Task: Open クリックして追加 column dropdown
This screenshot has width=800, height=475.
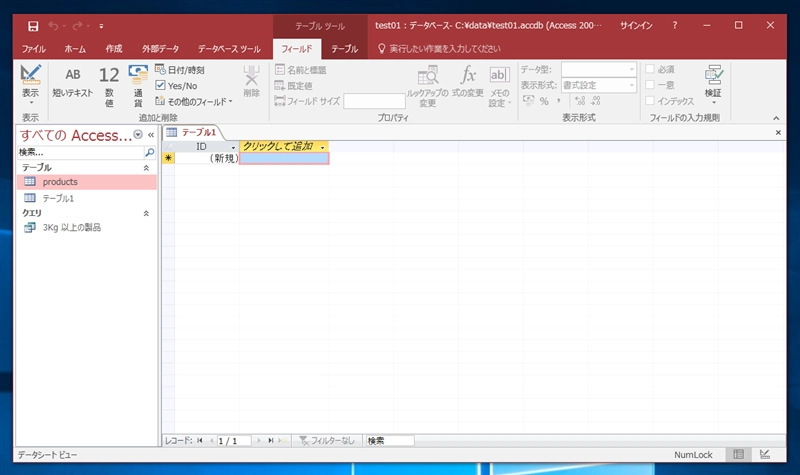Action: pos(322,147)
